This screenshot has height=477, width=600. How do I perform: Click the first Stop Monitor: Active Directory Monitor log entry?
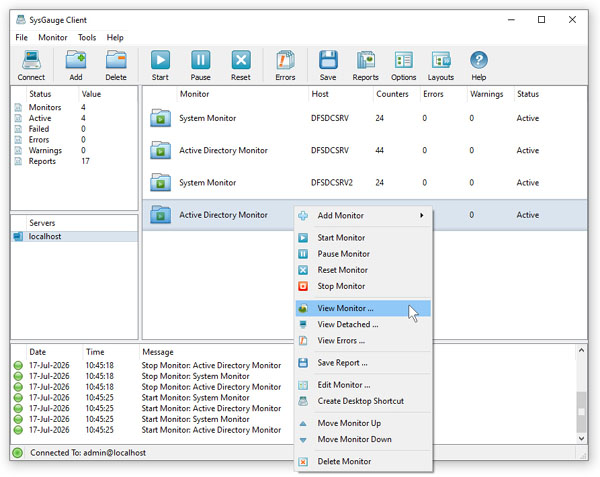pos(211,365)
